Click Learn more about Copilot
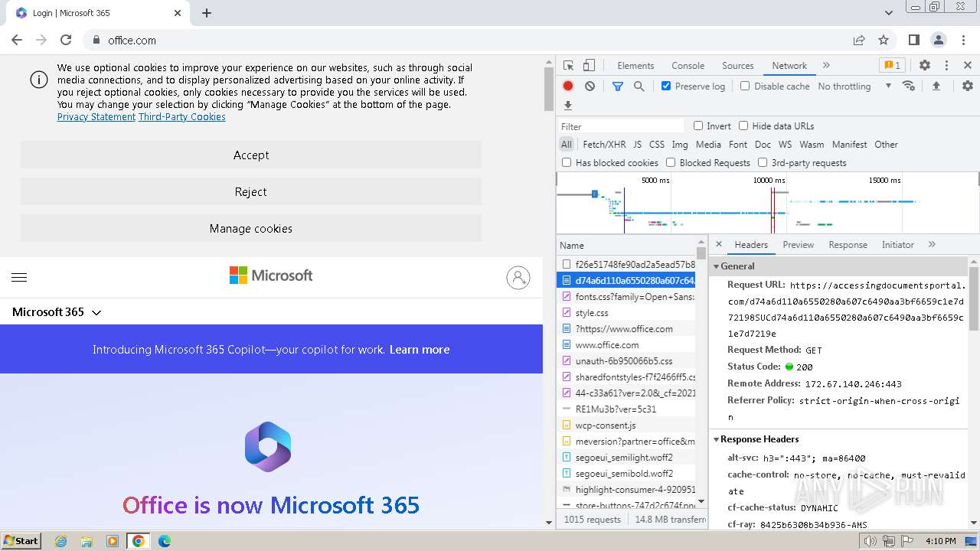 pos(420,350)
